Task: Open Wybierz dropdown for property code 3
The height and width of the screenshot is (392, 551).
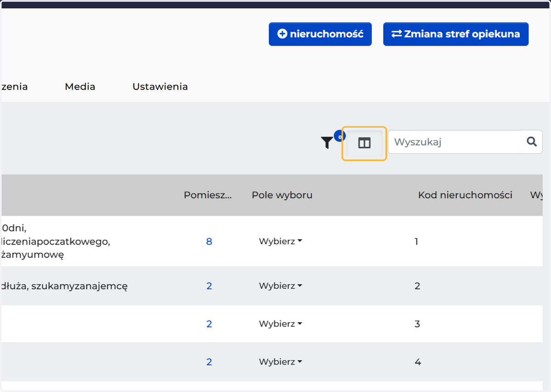Action: click(x=281, y=324)
